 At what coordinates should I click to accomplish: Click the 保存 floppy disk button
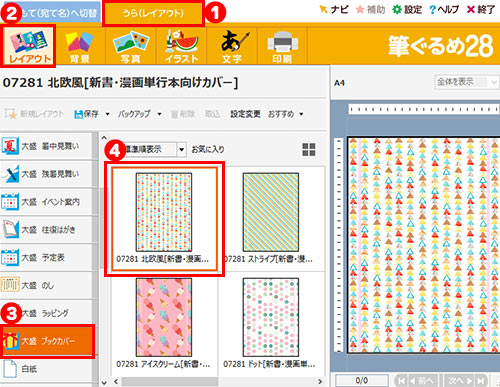click(86, 114)
